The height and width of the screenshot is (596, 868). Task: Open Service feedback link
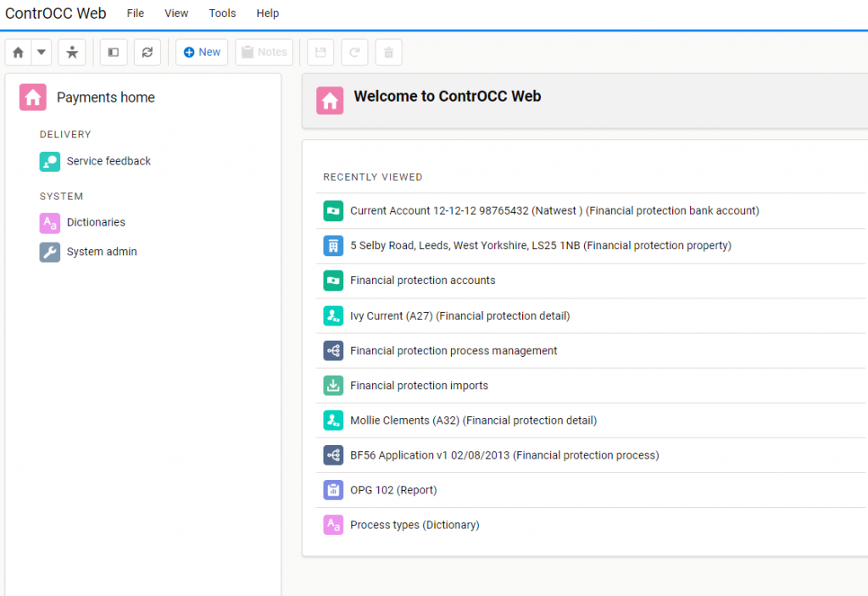[108, 161]
